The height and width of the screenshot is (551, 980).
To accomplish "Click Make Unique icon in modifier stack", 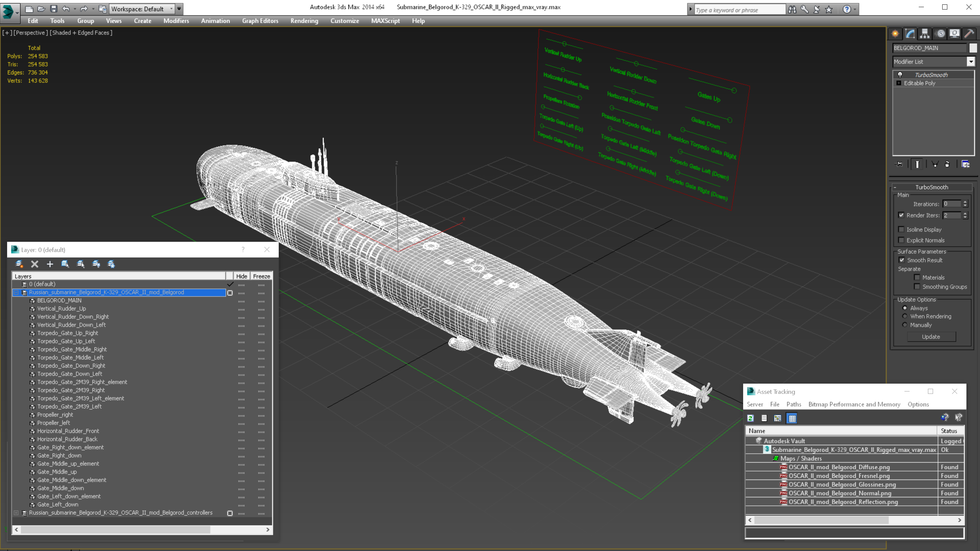I will click(x=935, y=164).
